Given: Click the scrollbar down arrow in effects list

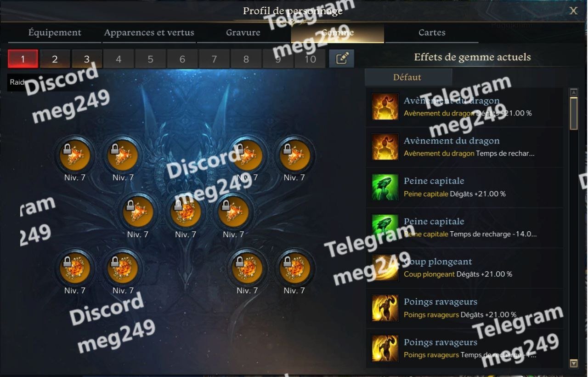Looking at the screenshot, I should [x=574, y=363].
